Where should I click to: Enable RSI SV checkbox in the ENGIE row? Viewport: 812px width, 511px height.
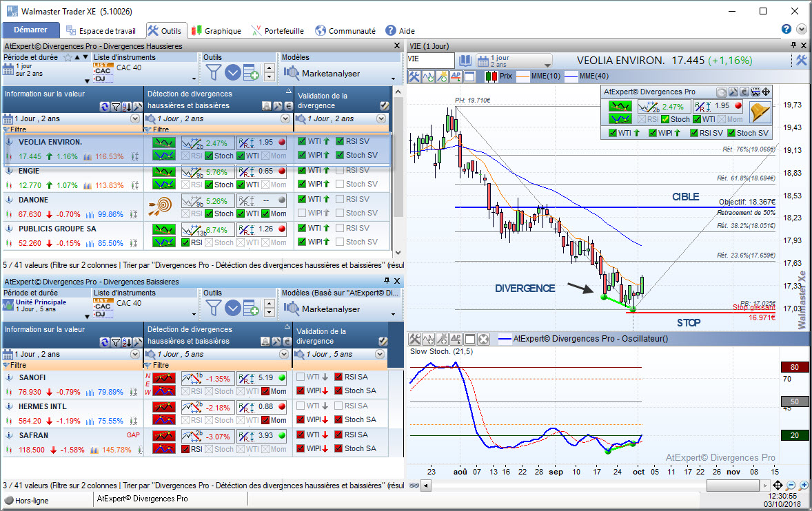pyautogui.click(x=340, y=170)
